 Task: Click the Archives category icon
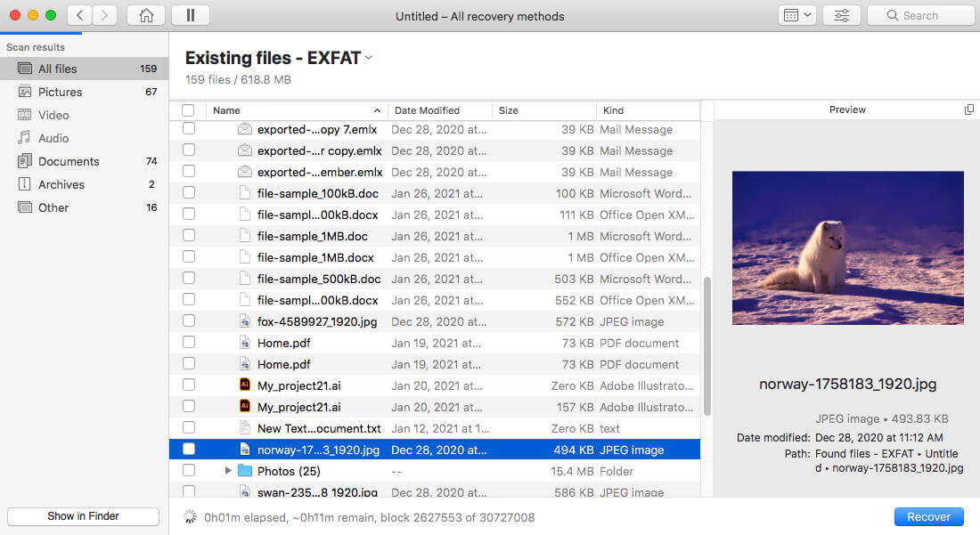coord(24,184)
